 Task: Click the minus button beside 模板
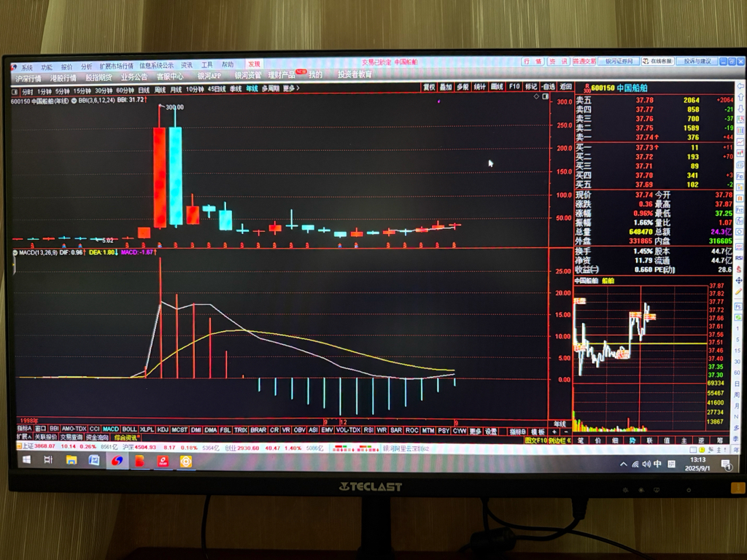click(565, 432)
